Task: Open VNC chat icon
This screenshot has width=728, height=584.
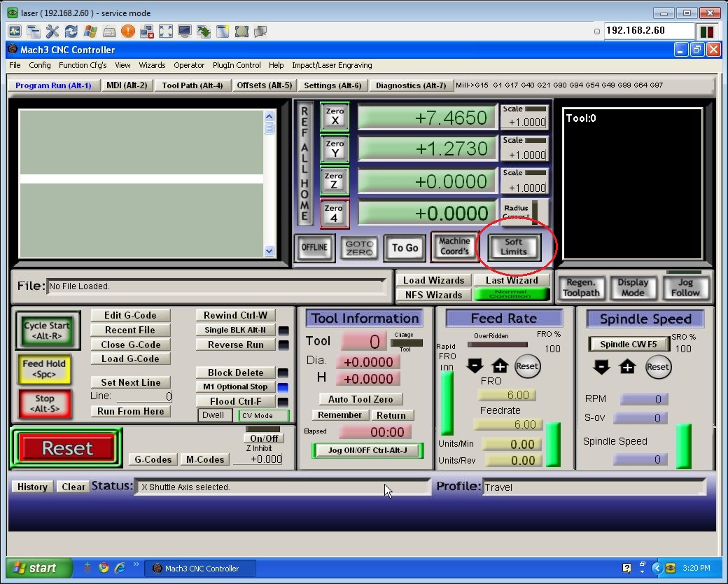Action: [260, 31]
